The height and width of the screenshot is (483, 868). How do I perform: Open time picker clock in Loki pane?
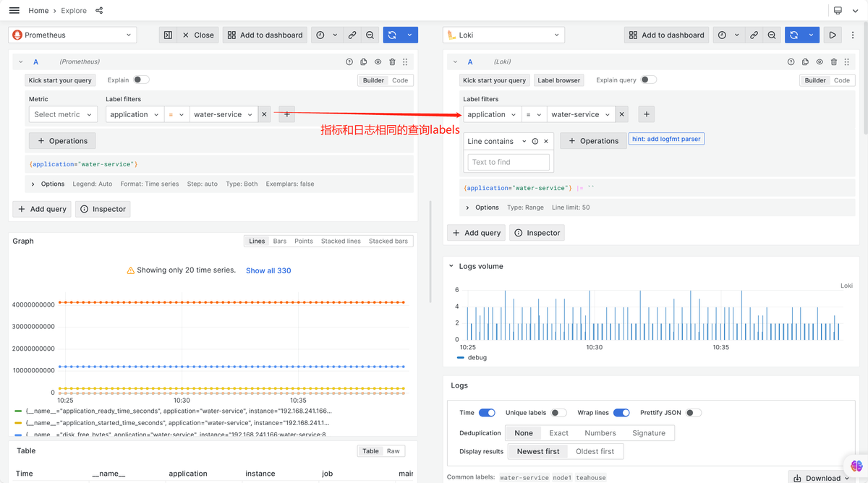coord(722,35)
